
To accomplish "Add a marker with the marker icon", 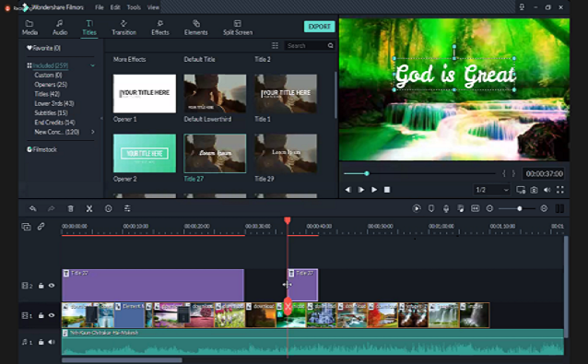I will pyautogui.click(x=431, y=208).
